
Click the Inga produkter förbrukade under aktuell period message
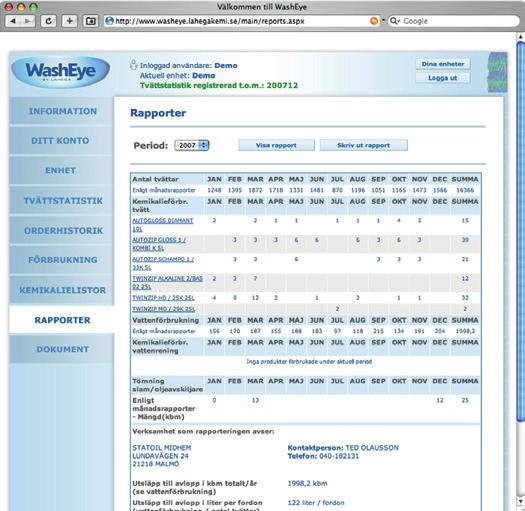point(309,362)
